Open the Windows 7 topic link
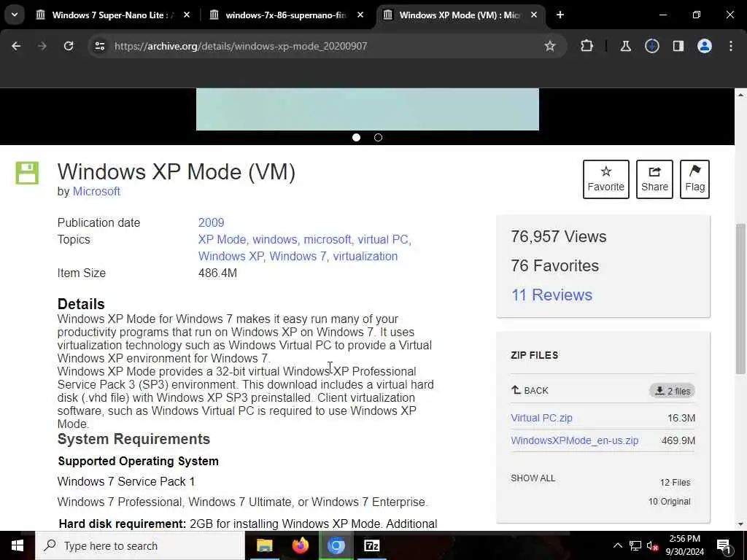This screenshot has height=560, width=747. tap(298, 256)
